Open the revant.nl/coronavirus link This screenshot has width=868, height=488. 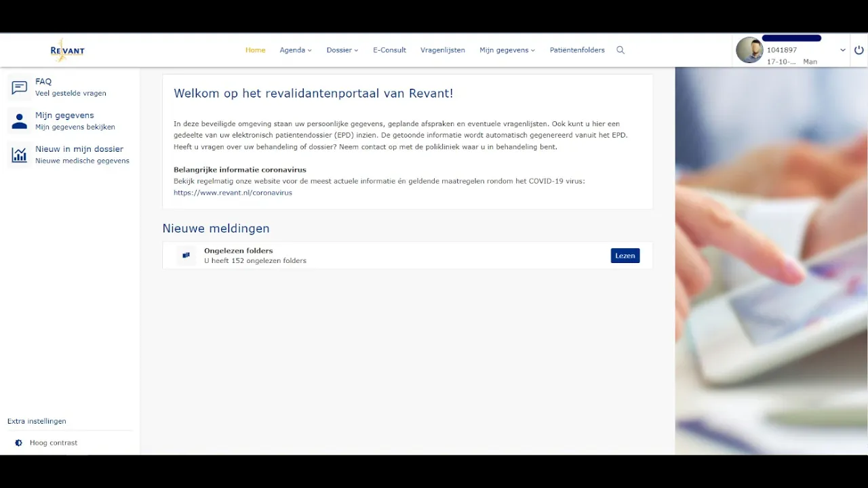coord(233,192)
